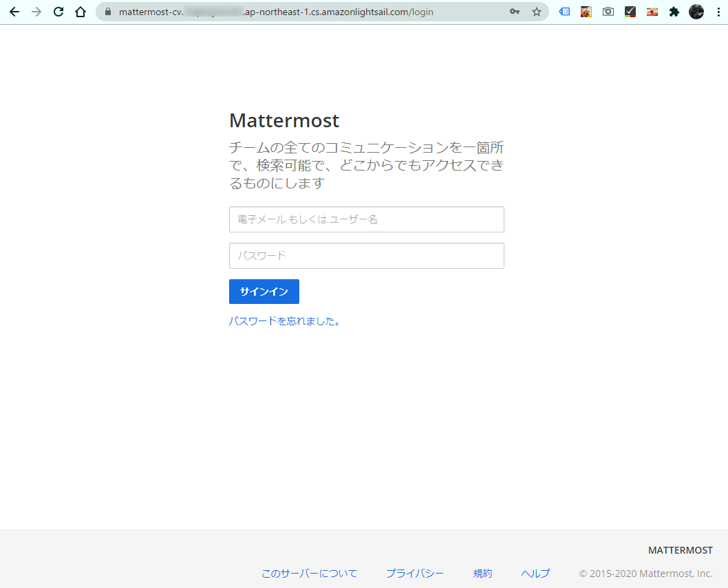Open the blue extension icon
The height and width of the screenshot is (588, 728).
pos(564,12)
